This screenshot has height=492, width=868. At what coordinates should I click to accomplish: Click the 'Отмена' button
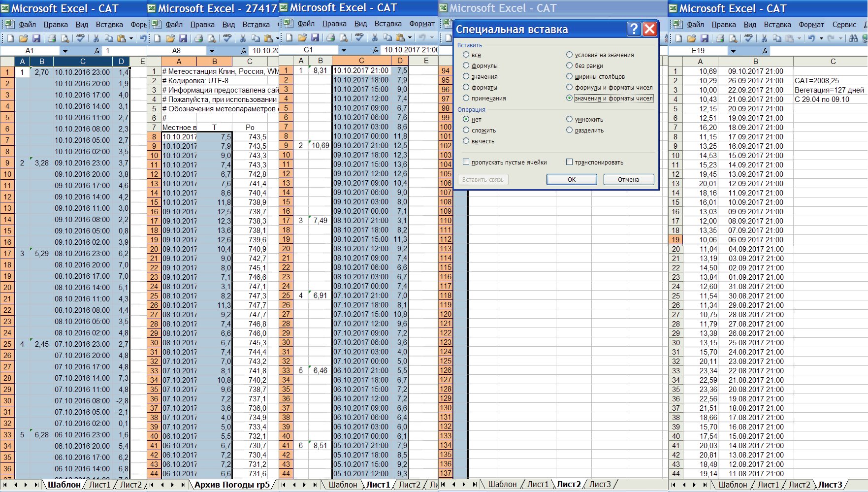pos(628,180)
